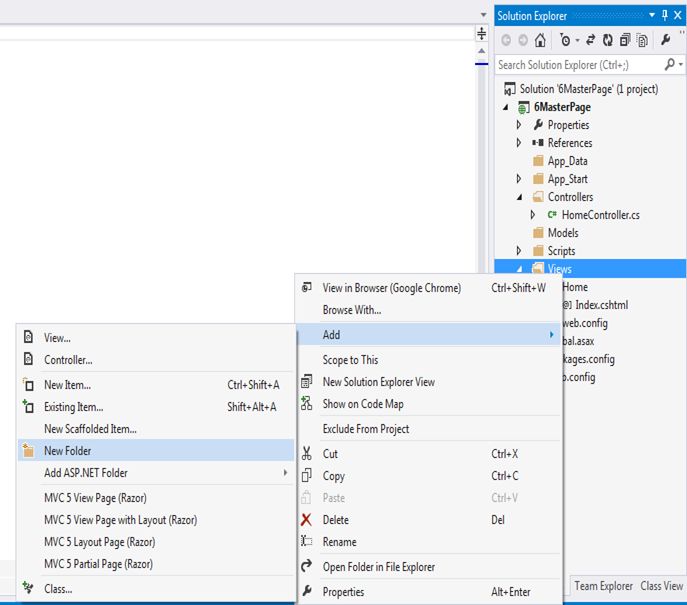The width and height of the screenshot is (687, 605).
Task: Choose New Solution Explorer View
Action: [428, 382]
